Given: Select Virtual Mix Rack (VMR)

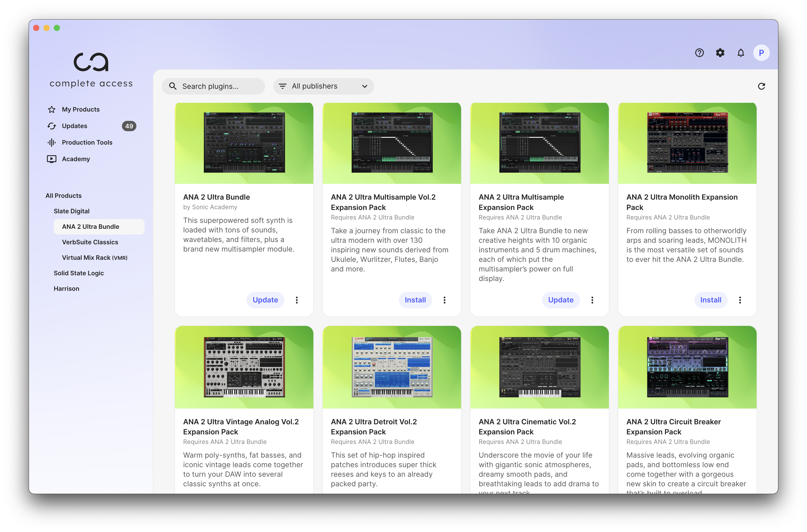Looking at the screenshot, I should click(x=95, y=257).
